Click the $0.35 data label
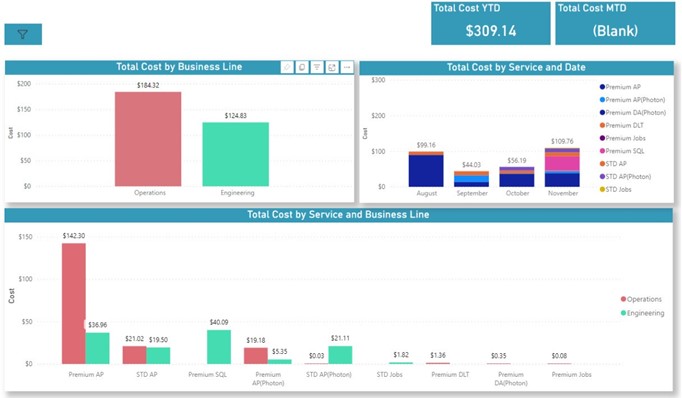Viewport: 682px width, 398px height. [498, 356]
